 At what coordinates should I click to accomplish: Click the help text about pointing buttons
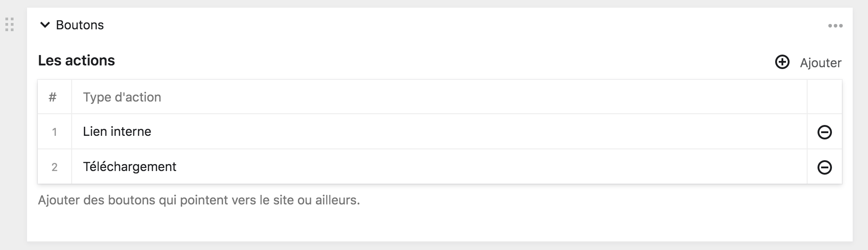tap(199, 200)
